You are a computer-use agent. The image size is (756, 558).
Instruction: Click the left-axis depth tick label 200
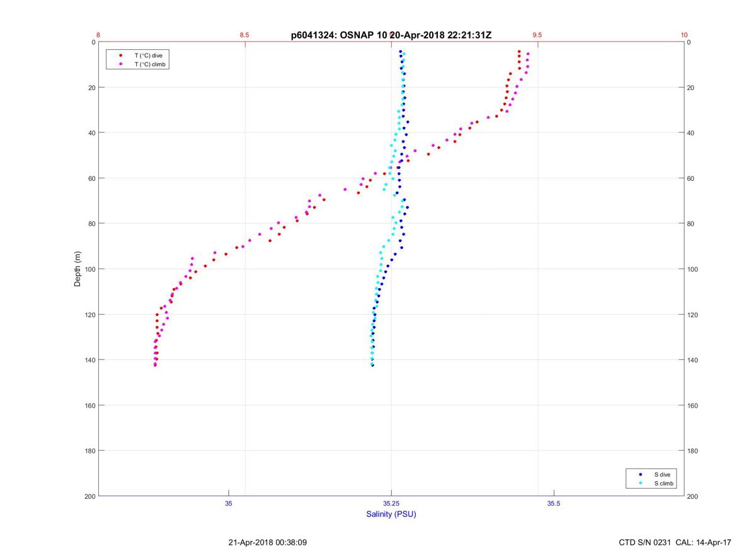89,496
